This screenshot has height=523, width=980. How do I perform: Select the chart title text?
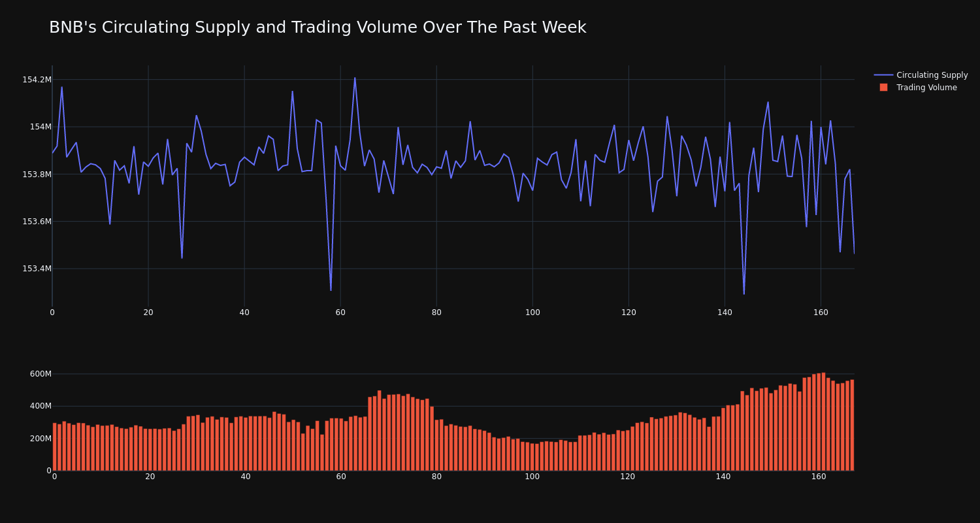[318, 27]
